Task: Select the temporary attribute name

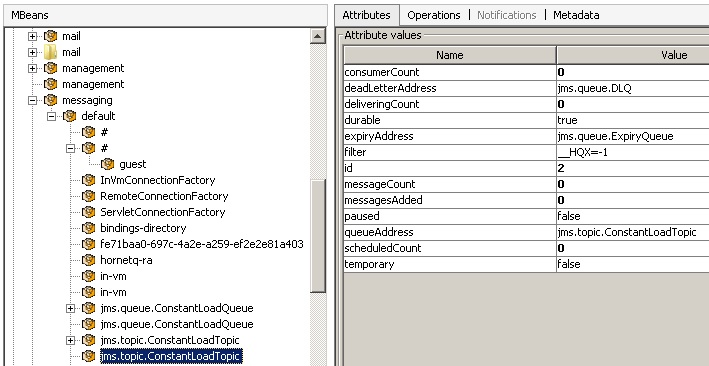Action: (369, 264)
